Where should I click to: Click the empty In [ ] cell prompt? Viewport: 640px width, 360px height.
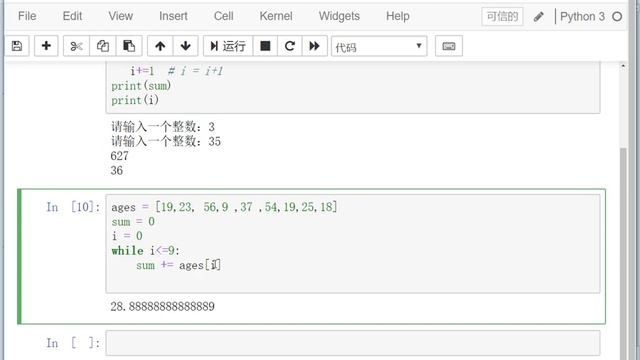pos(73,343)
